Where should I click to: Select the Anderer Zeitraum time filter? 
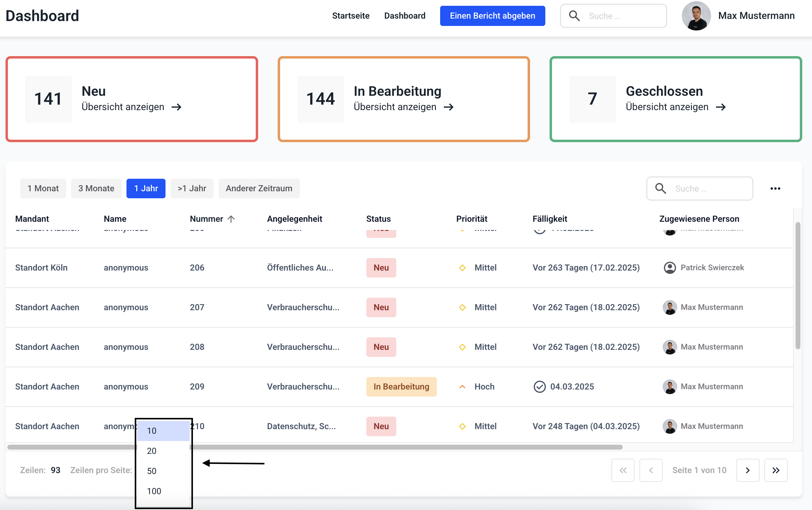click(259, 189)
